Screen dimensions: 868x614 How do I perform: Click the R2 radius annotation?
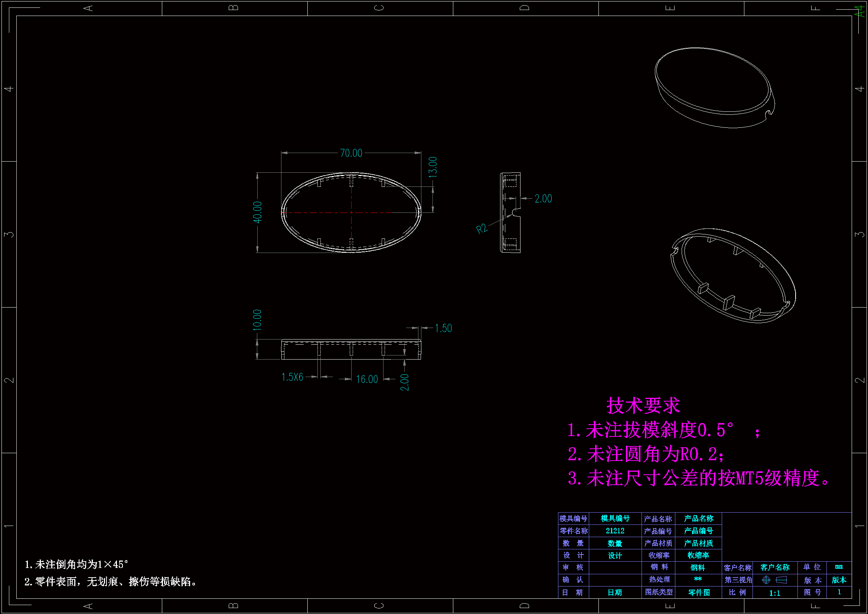pyautogui.click(x=482, y=229)
